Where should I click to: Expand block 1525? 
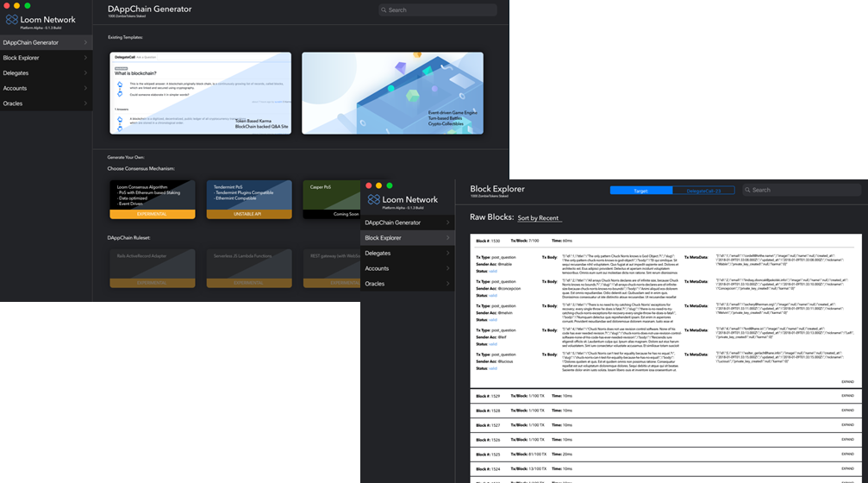847,455
